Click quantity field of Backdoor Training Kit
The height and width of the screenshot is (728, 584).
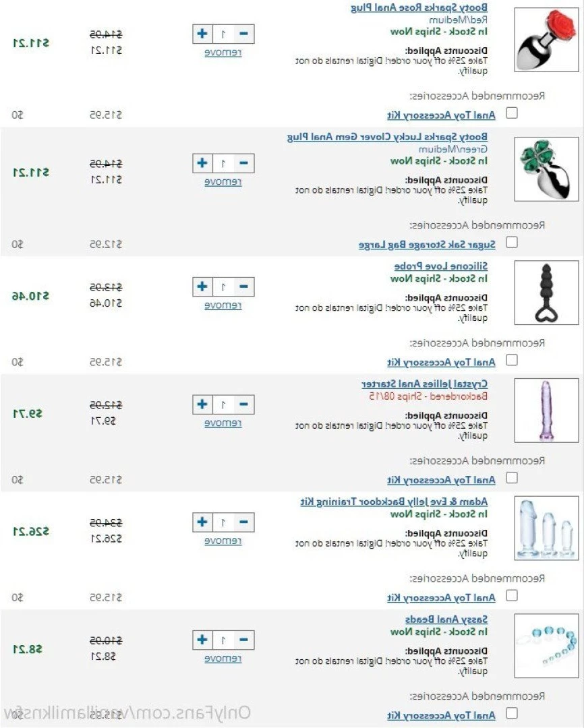pos(223,522)
